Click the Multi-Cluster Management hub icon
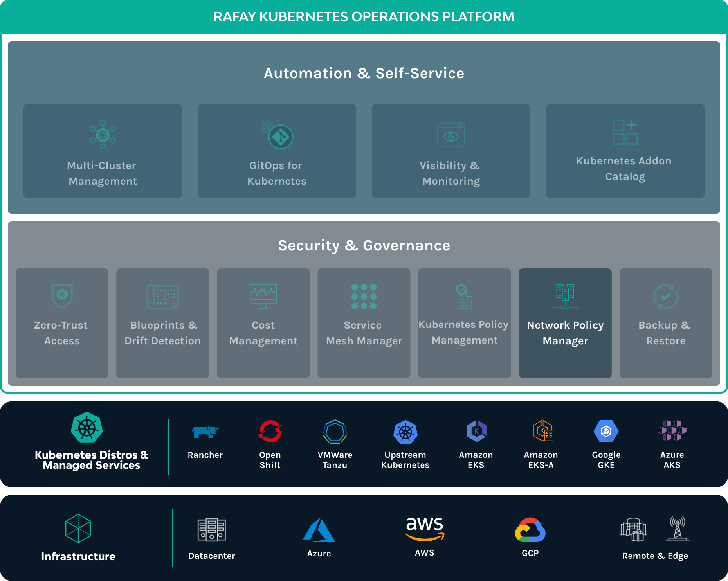Screen dimensions: 728x581 coord(103,135)
